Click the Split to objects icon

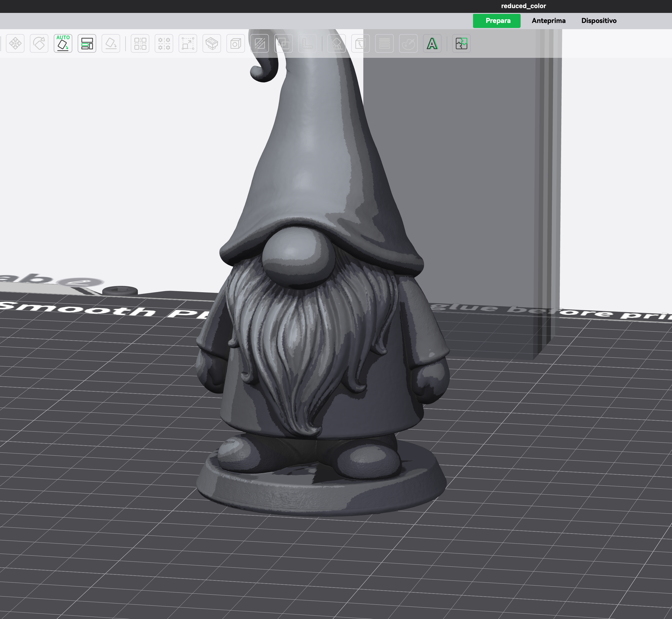point(140,43)
